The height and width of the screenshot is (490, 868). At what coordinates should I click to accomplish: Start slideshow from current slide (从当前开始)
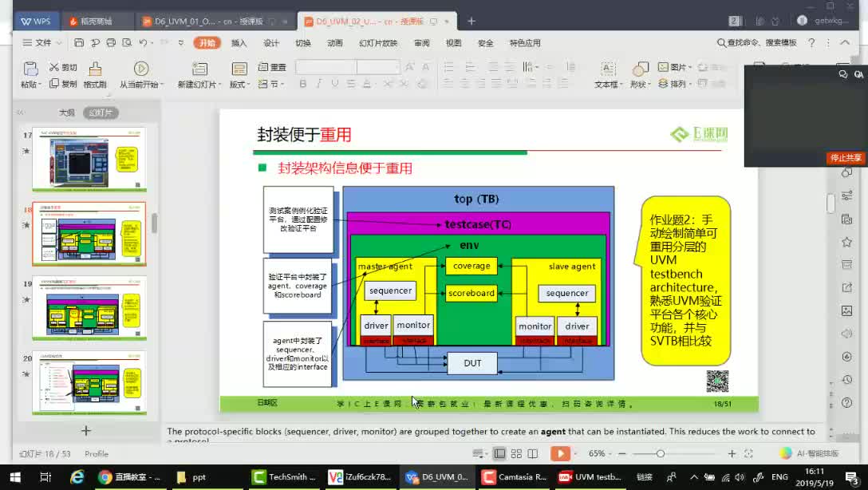point(140,75)
